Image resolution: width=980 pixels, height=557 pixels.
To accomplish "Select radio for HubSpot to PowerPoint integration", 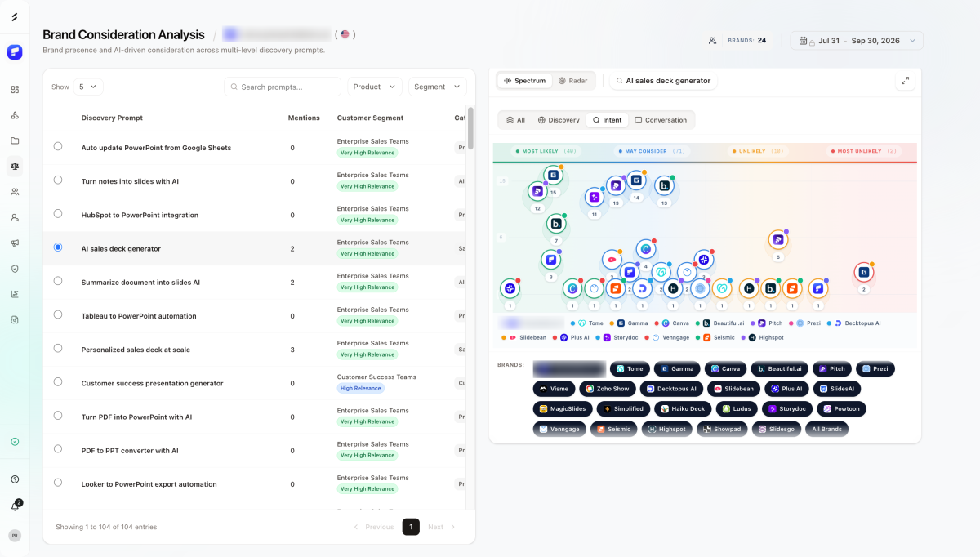I will pyautogui.click(x=58, y=213).
